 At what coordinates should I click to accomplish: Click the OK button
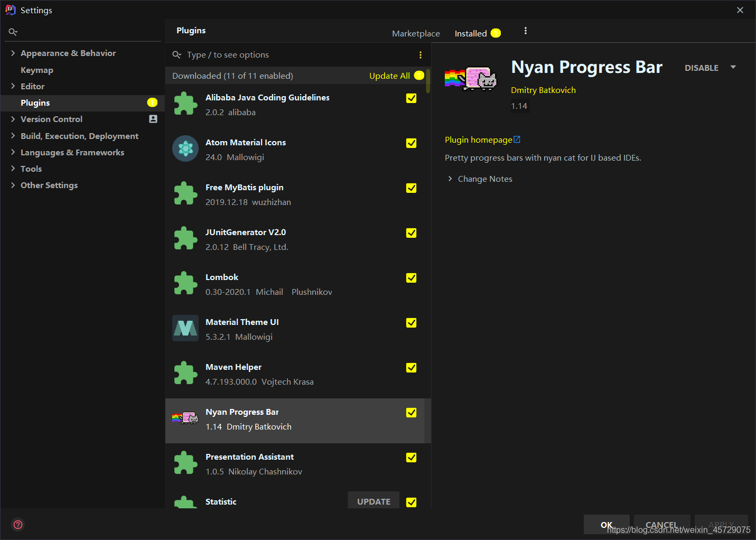[x=606, y=525]
